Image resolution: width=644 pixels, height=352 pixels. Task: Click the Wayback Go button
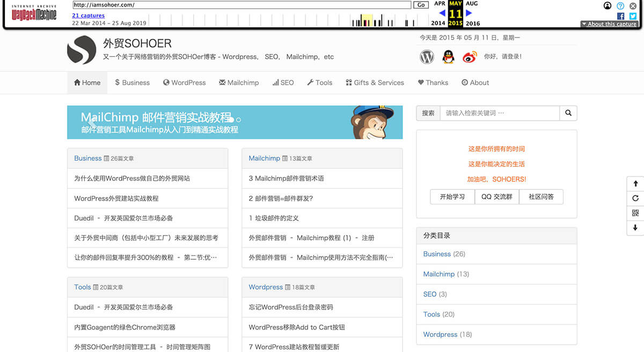point(421,5)
